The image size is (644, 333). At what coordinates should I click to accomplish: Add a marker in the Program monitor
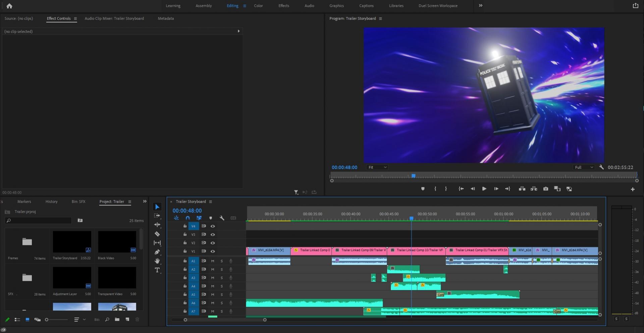(x=423, y=189)
